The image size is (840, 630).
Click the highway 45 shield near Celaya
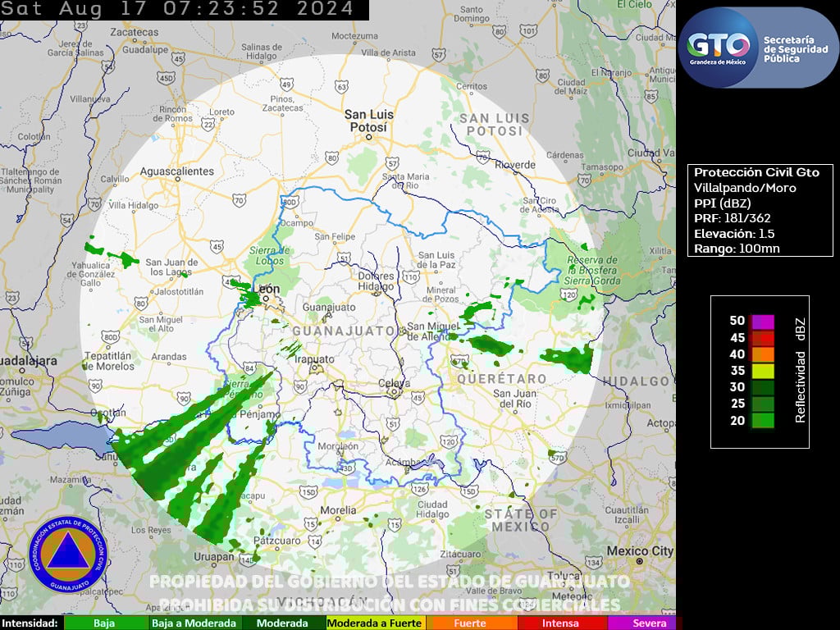pos(417,399)
